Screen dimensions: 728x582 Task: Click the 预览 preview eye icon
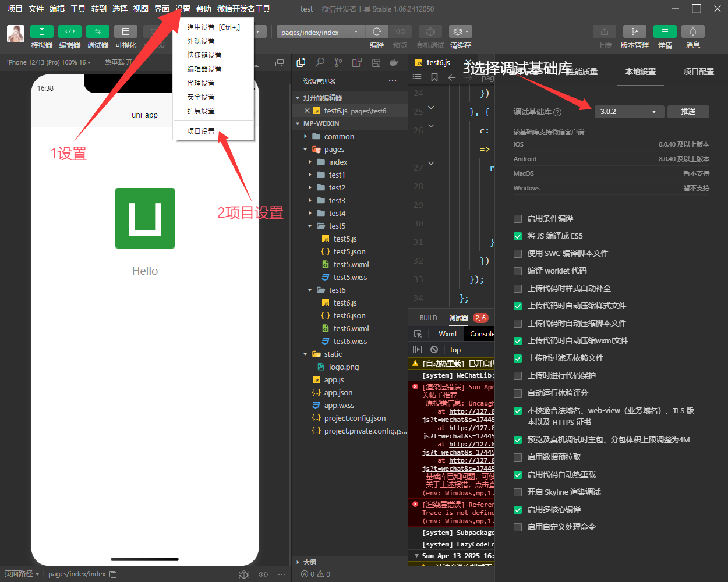pyautogui.click(x=400, y=31)
